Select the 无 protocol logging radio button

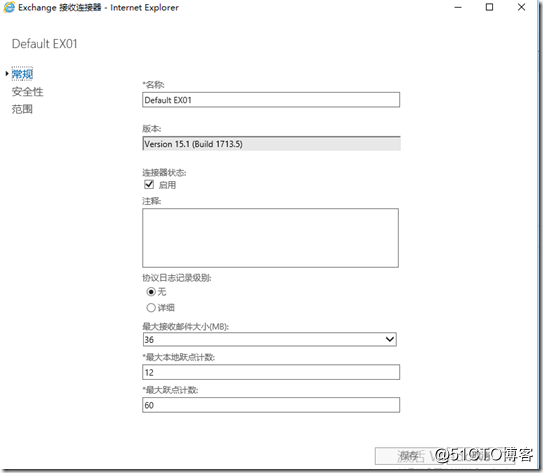(x=151, y=292)
